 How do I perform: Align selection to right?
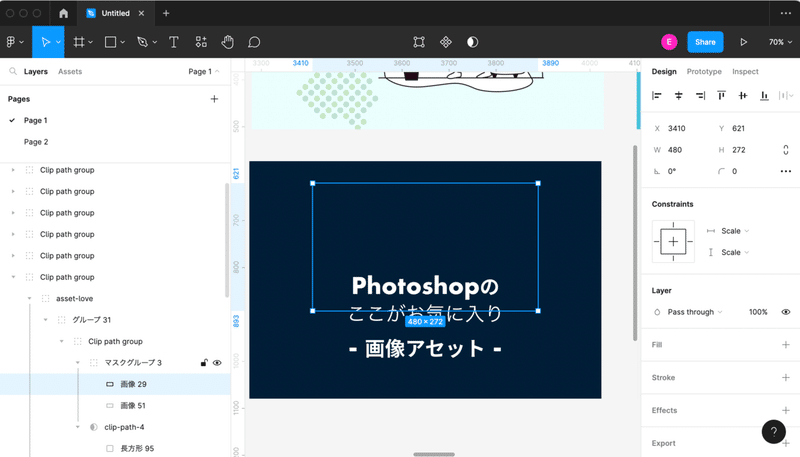coord(700,95)
